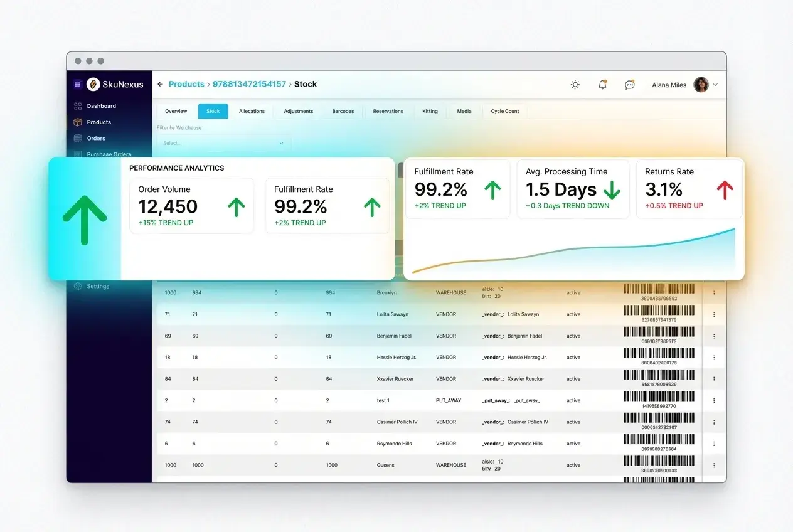Click Alana Miles' profile avatar

[x=701, y=84]
